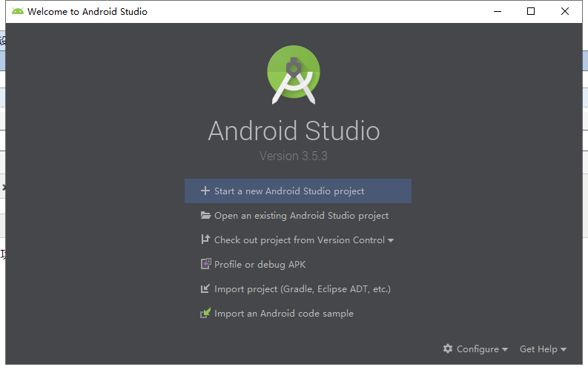Click the open folder icon
Viewport: 588px width, 370px height.
click(x=205, y=215)
